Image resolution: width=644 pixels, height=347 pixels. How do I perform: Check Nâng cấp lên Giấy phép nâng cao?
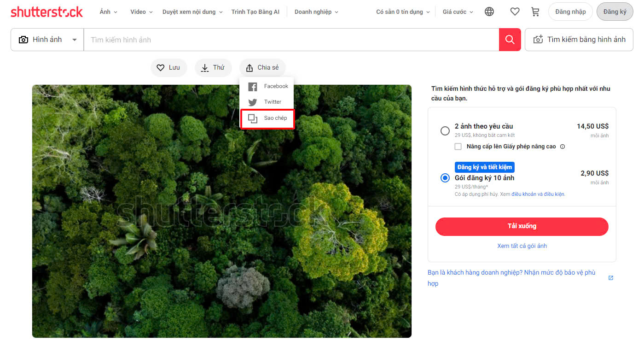(x=458, y=147)
